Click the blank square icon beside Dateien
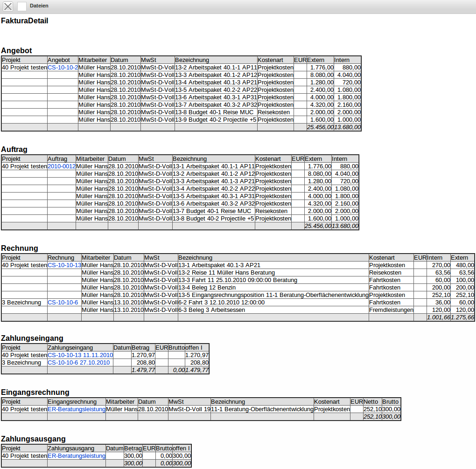 22,6
